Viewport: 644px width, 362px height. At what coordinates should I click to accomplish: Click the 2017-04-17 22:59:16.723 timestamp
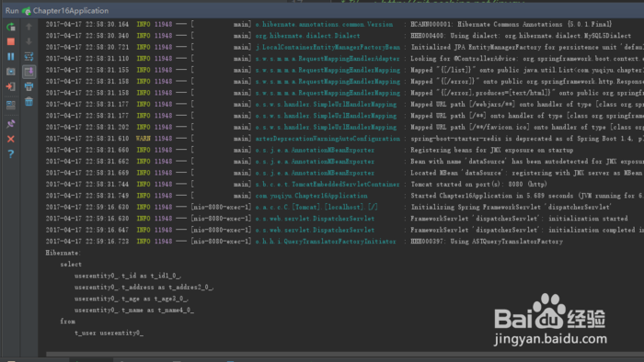(x=87, y=242)
